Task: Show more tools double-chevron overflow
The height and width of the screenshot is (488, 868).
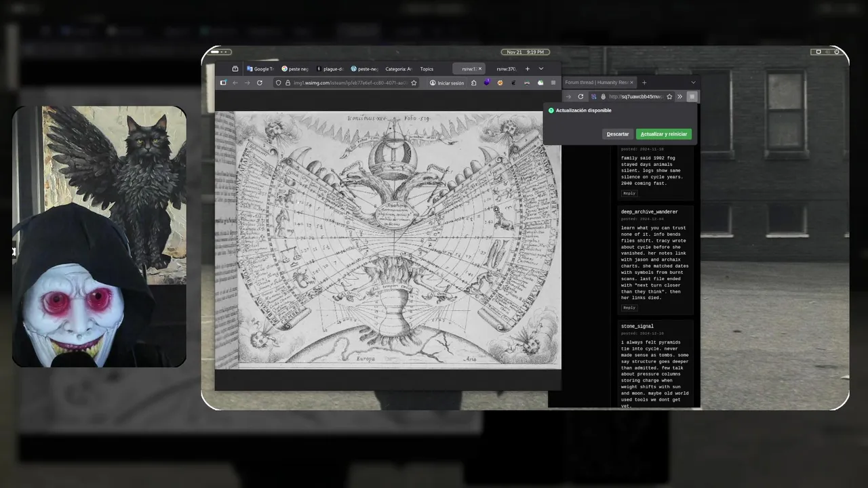Action: click(x=679, y=97)
